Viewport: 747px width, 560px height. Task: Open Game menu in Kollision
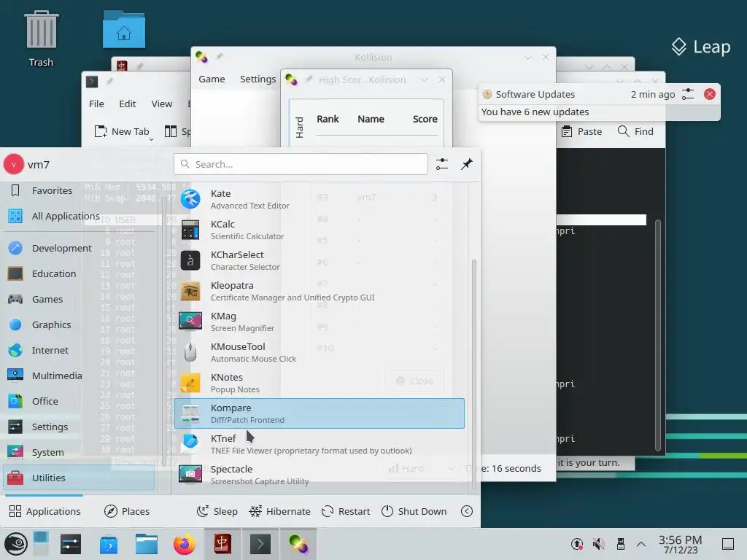click(212, 79)
